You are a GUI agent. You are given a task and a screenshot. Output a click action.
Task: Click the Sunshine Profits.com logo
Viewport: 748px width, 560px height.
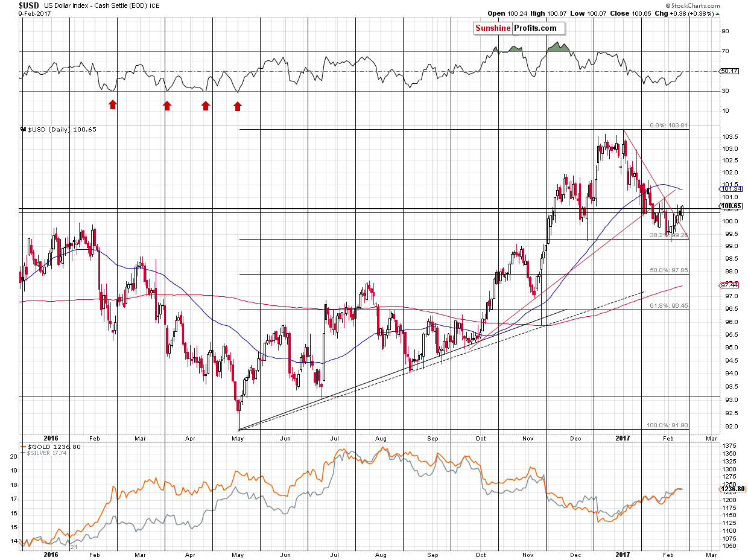(x=519, y=28)
